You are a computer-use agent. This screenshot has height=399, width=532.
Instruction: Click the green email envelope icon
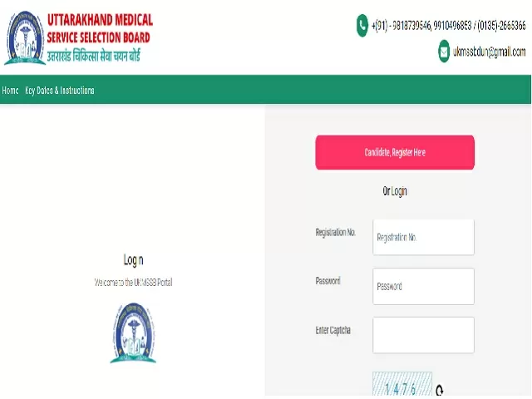(x=444, y=52)
